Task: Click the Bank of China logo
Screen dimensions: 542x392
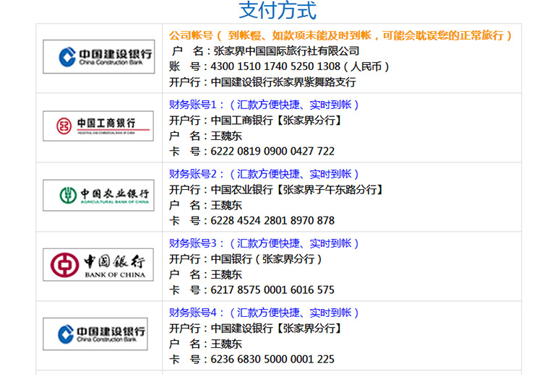Action: click(98, 264)
